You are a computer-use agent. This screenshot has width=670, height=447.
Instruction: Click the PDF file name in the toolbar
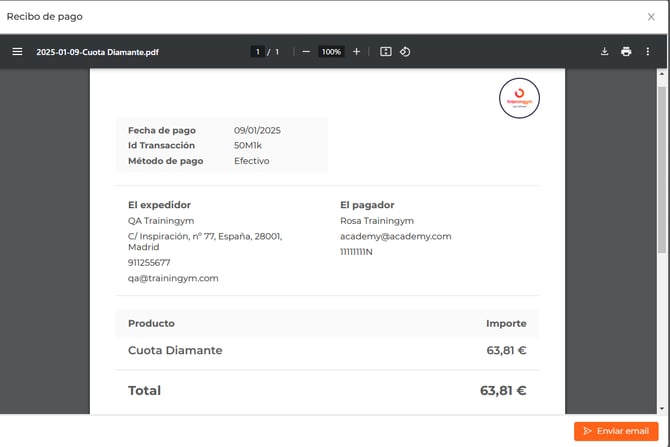(97, 52)
